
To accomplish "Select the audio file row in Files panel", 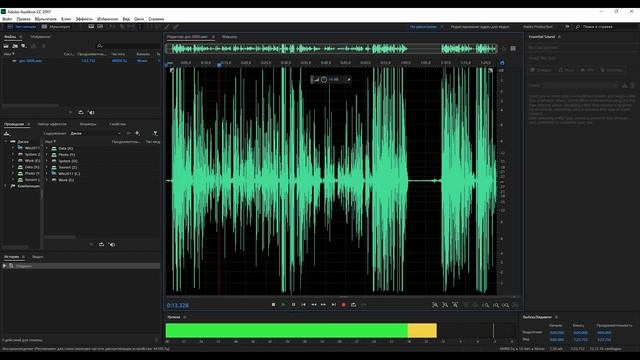I will point(82,60).
